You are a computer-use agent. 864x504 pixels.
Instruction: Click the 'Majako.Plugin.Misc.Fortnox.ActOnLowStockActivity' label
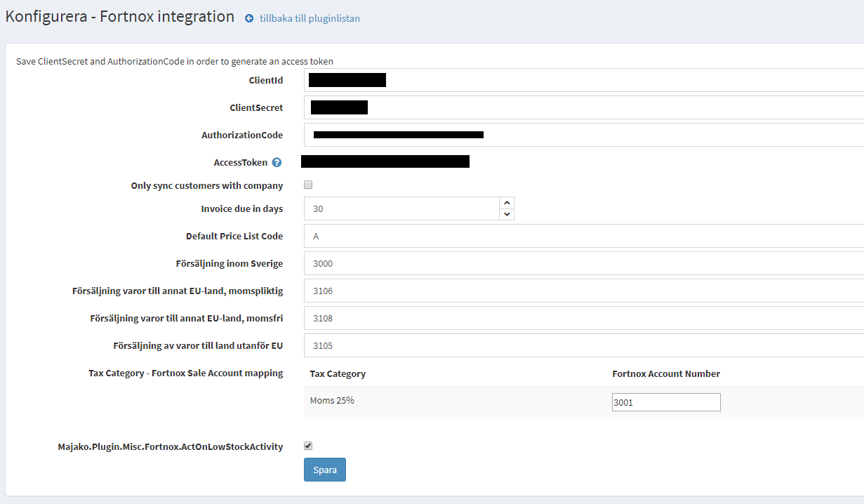(171, 446)
